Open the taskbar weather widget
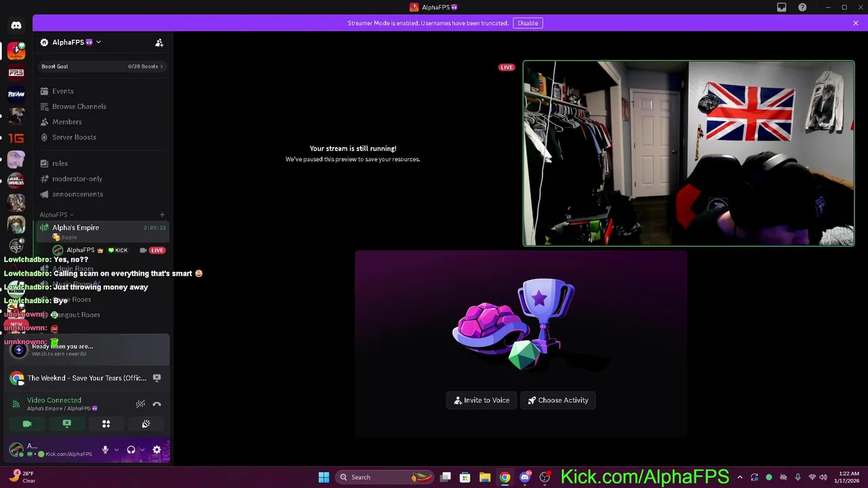This screenshot has width=868, height=488. [22, 477]
